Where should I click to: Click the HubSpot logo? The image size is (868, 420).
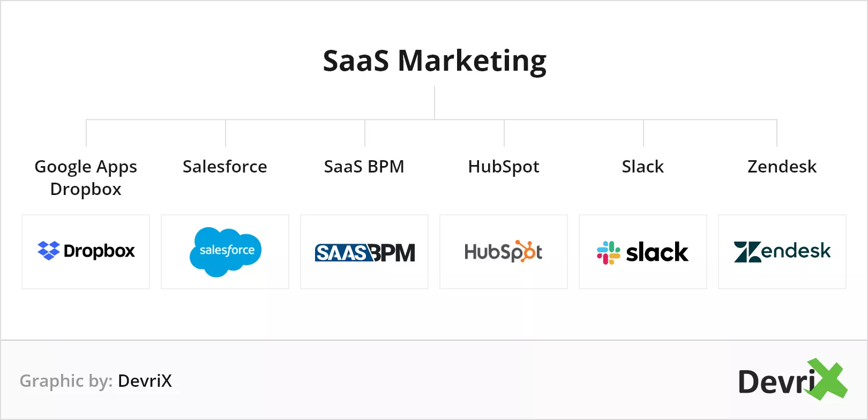pos(503,252)
